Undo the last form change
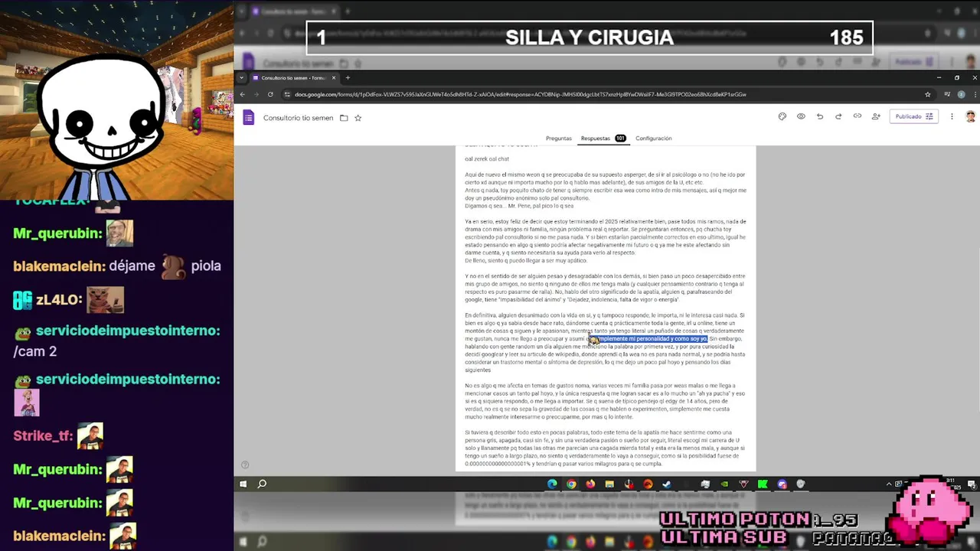Screen dimensions: 980x551 point(819,116)
